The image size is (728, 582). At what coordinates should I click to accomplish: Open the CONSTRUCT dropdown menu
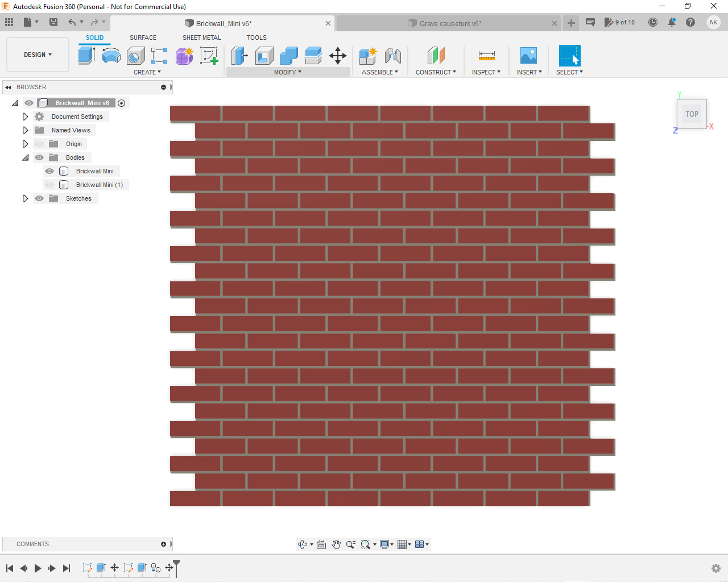click(436, 72)
